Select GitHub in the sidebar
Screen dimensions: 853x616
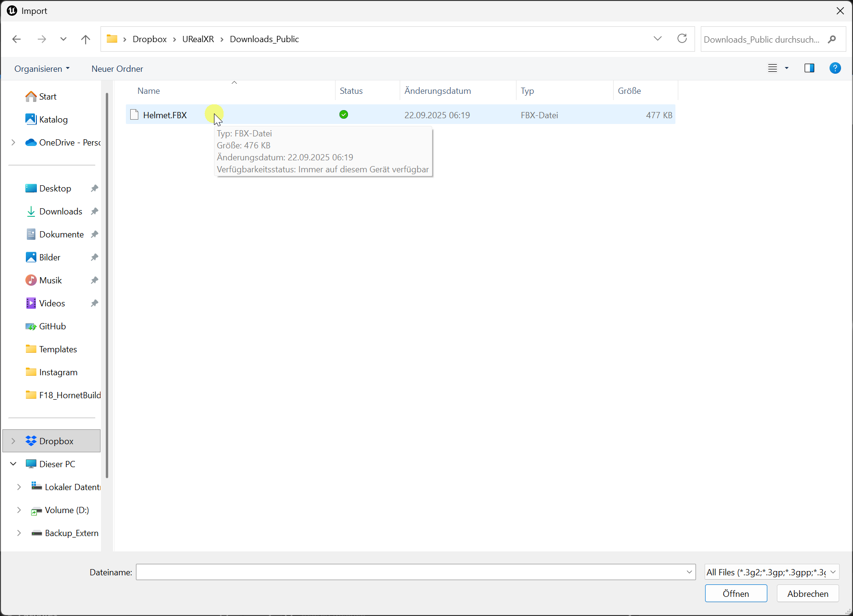tap(52, 326)
